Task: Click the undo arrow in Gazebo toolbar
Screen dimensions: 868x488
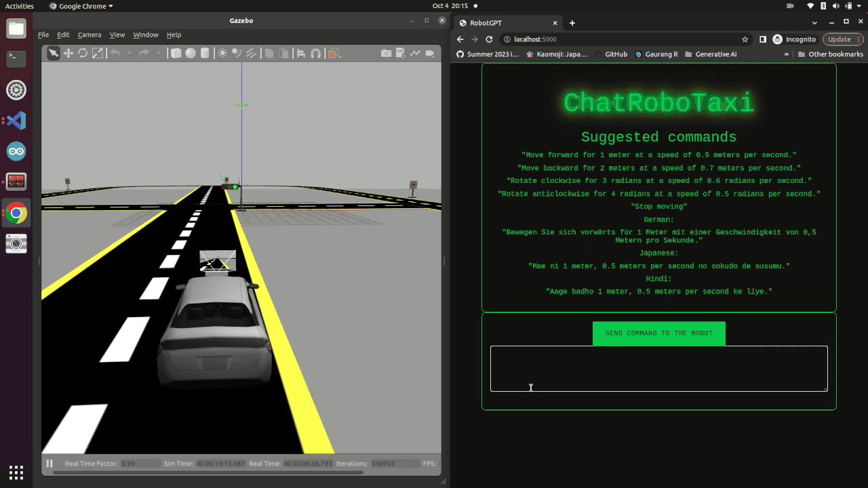Action: [115, 54]
